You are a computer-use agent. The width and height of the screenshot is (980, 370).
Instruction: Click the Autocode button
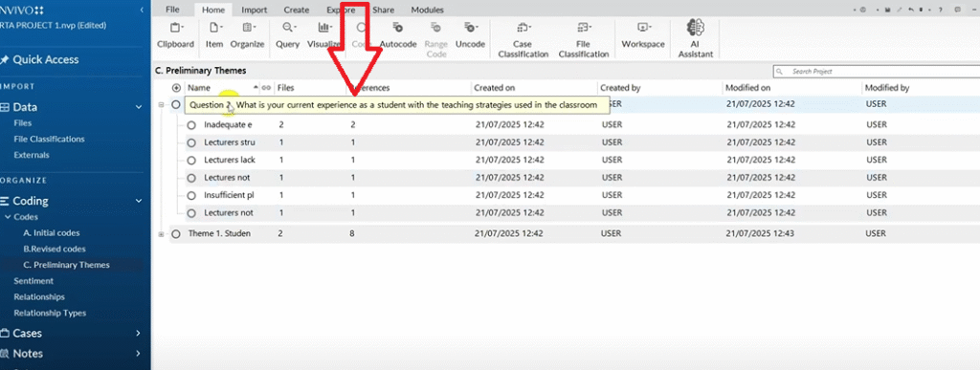coord(398,35)
